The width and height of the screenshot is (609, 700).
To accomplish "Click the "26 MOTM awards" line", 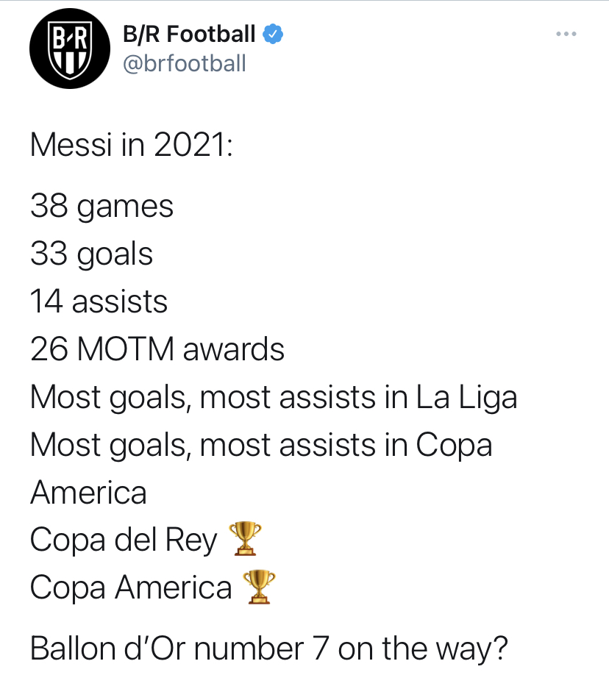I will point(157,350).
